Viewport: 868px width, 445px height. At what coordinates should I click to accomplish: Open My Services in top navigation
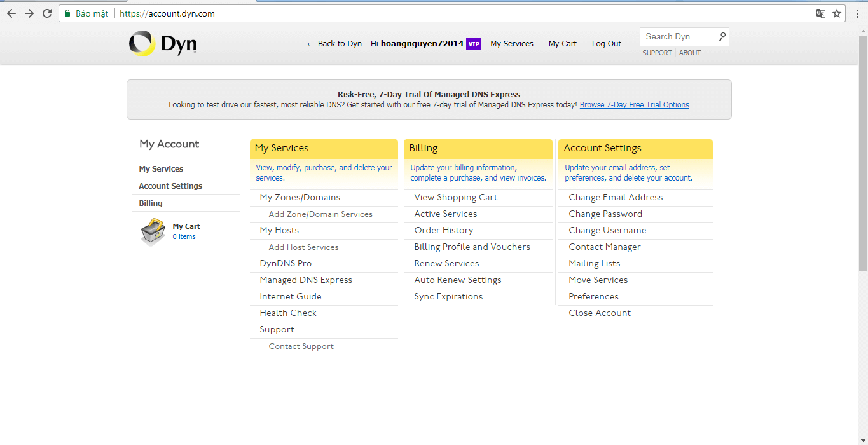pyautogui.click(x=511, y=44)
